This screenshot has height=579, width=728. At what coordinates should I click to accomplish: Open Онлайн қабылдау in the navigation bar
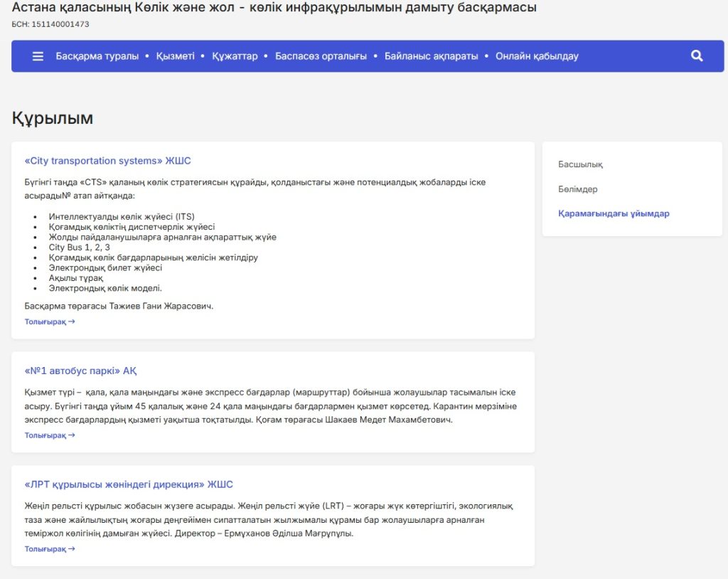coord(537,56)
